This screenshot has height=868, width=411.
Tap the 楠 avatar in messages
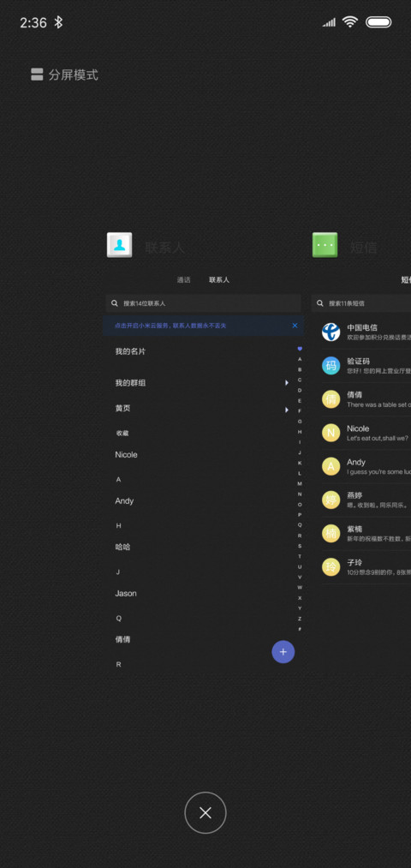331,534
